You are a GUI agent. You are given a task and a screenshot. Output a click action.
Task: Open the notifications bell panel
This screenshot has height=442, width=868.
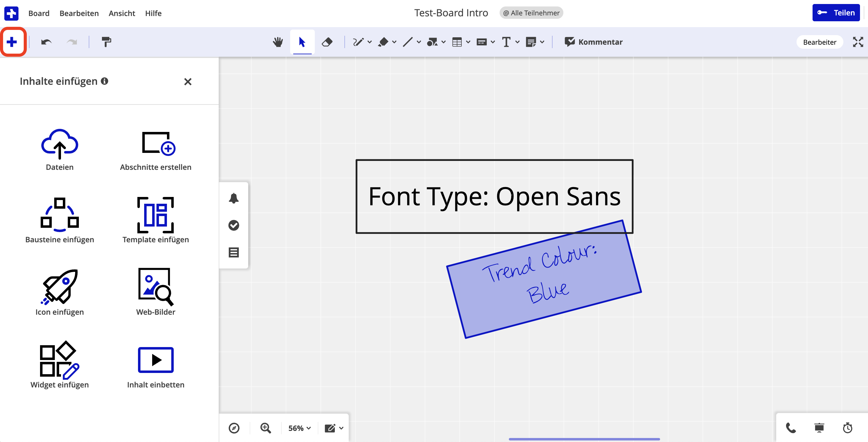[x=233, y=198]
